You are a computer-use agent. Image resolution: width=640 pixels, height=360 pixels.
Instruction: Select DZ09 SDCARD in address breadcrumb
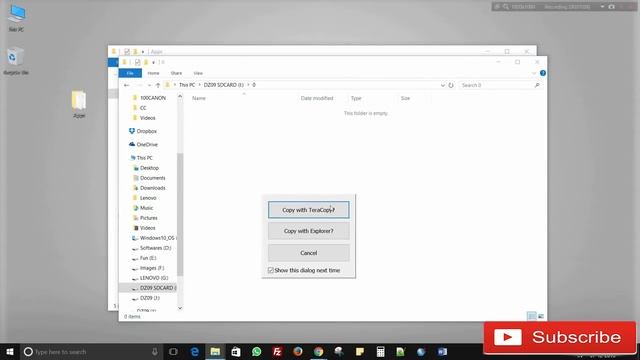point(224,85)
